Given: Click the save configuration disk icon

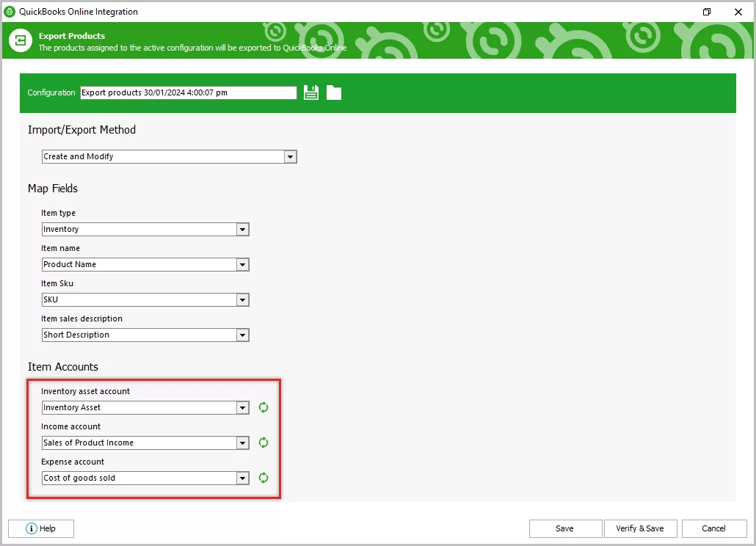Looking at the screenshot, I should click(310, 92).
